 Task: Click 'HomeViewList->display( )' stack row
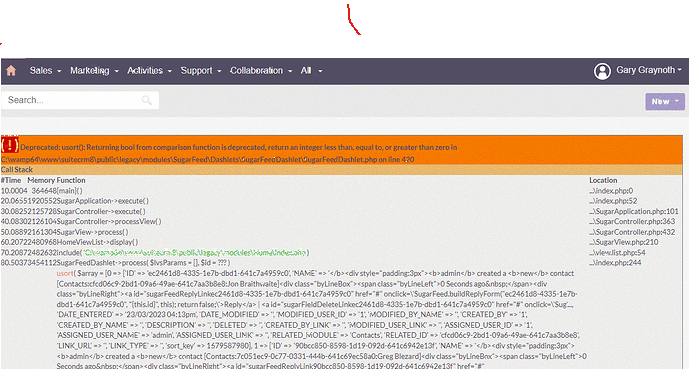click(97, 242)
